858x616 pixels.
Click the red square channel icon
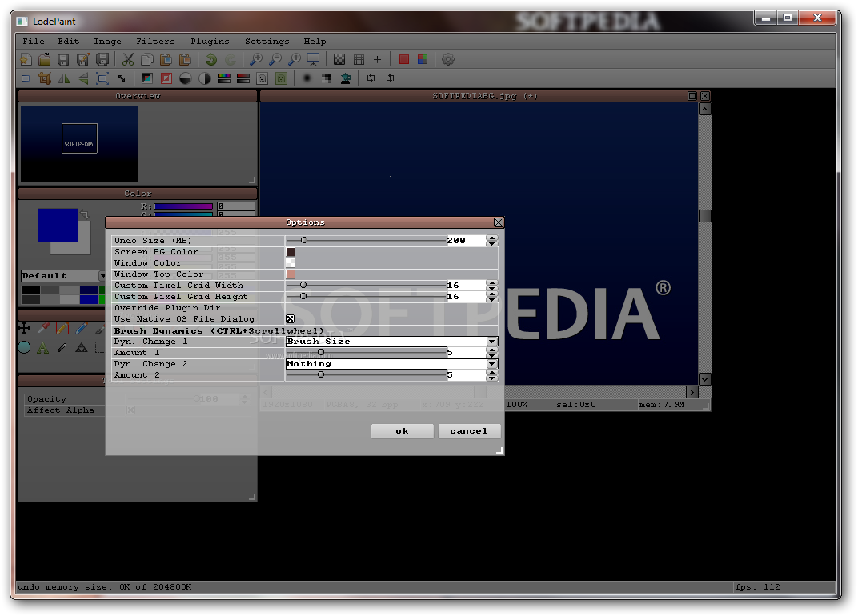tap(404, 60)
